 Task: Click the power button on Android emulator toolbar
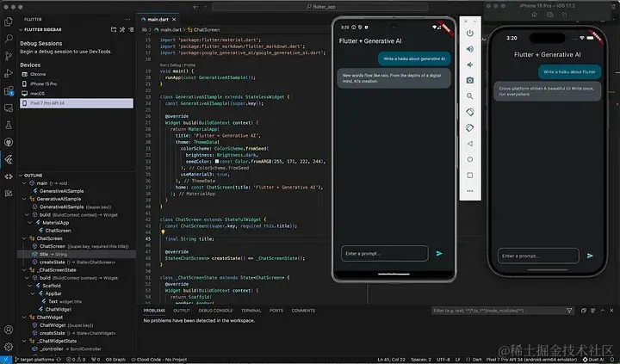470,34
